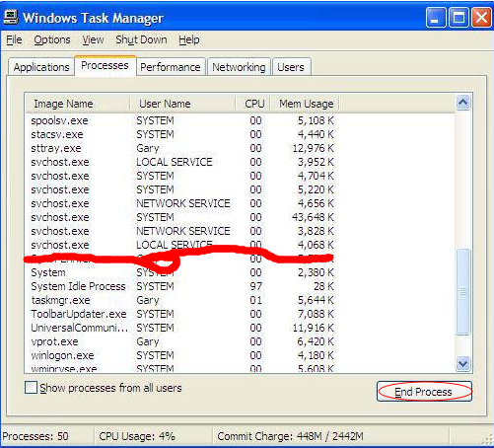
Task: Select the System Idle Process row
Action: (182, 286)
